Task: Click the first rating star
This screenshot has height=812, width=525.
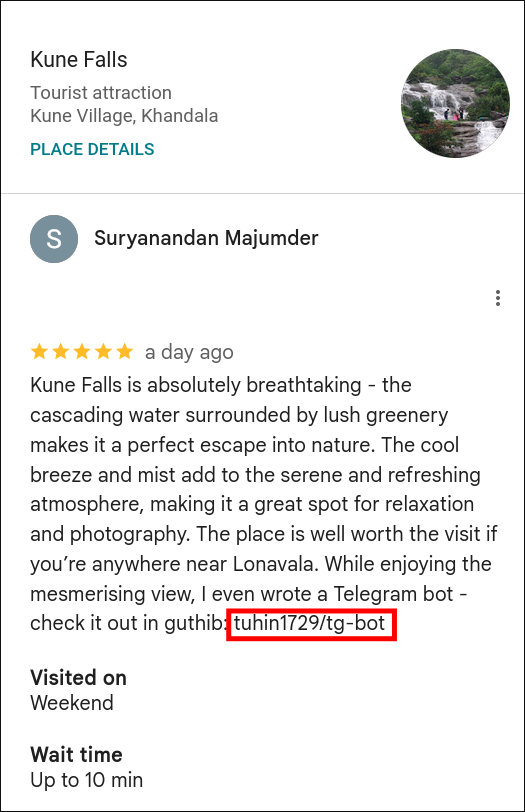Action: point(39,352)
